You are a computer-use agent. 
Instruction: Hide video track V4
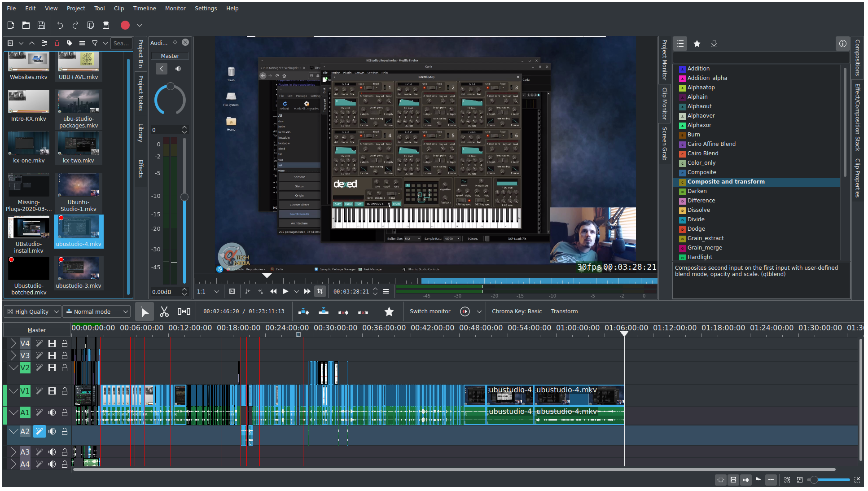coord(52,343)
